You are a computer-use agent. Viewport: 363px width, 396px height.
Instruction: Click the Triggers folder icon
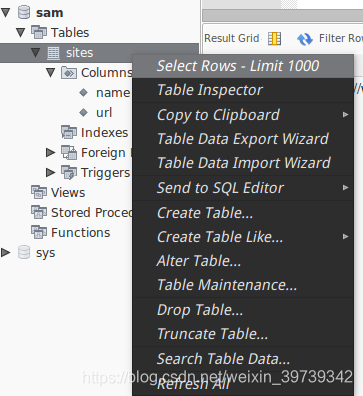pyautogui.click(x=69, y=172)
